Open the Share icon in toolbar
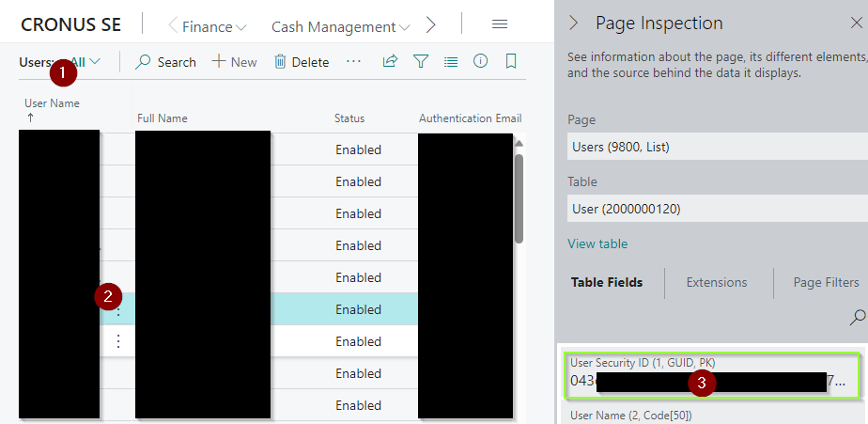 (x=389, y=62)
